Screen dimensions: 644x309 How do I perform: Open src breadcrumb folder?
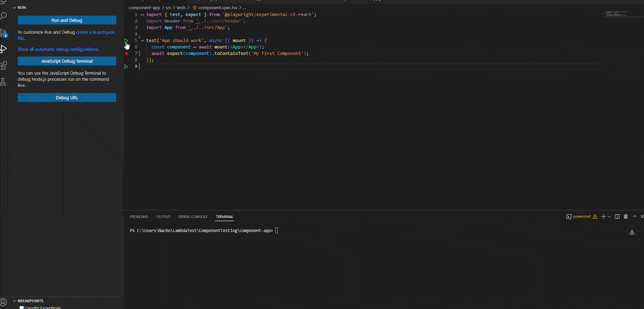[x=168, y=8]
